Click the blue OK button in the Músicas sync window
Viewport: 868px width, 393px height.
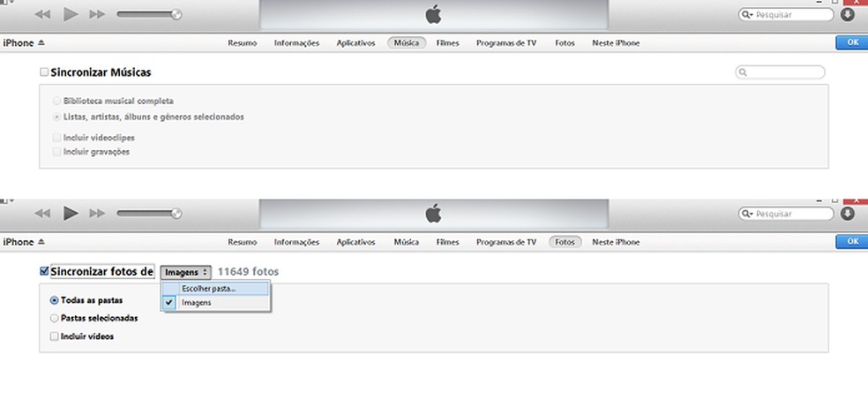(852, 42)
